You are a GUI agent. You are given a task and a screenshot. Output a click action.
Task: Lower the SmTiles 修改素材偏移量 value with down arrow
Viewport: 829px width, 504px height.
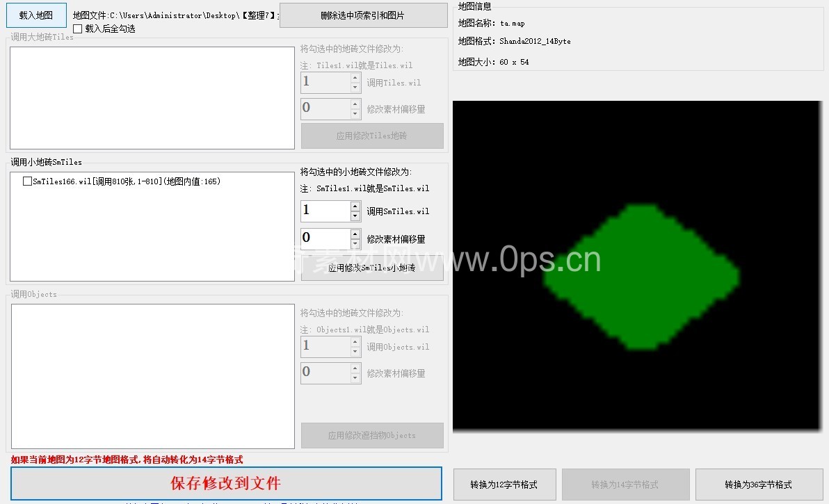click(x=355, y=244)
